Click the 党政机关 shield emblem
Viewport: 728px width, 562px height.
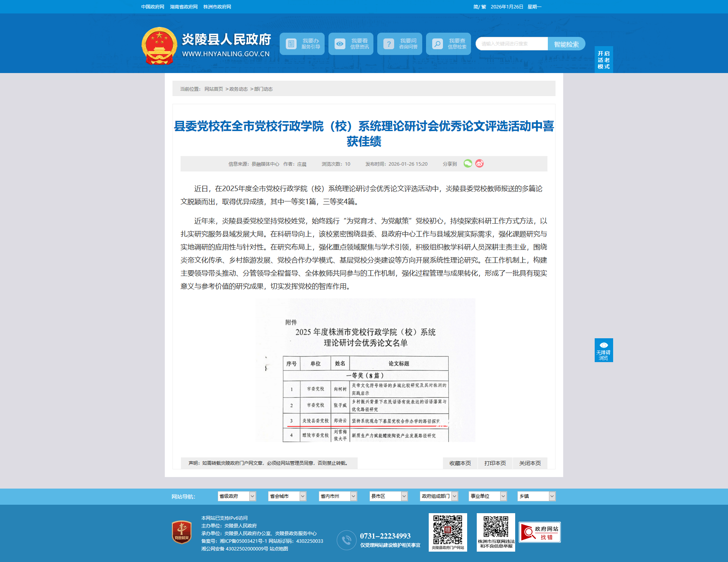(182, 532)
